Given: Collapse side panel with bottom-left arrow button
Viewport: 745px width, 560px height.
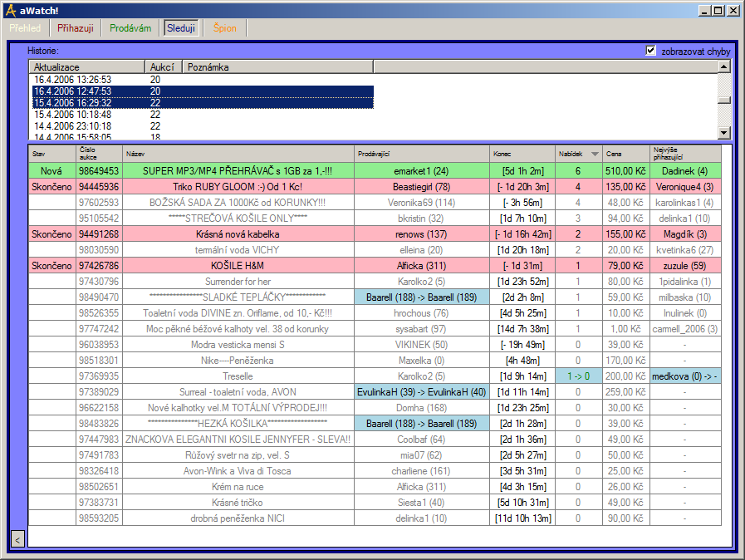Looking at the screenshot, I should 17,540.
